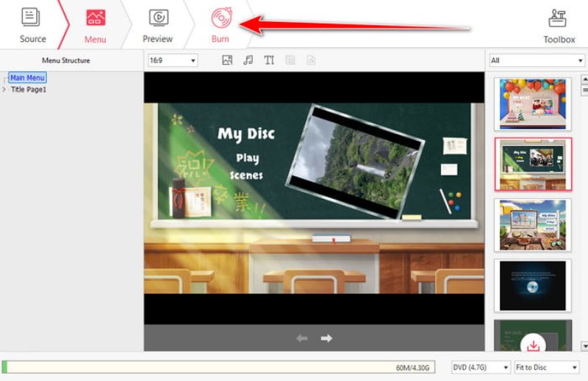Expand the Title Page1 tree node
This screenshot has width=588, height=381.
tap(4, 90)
